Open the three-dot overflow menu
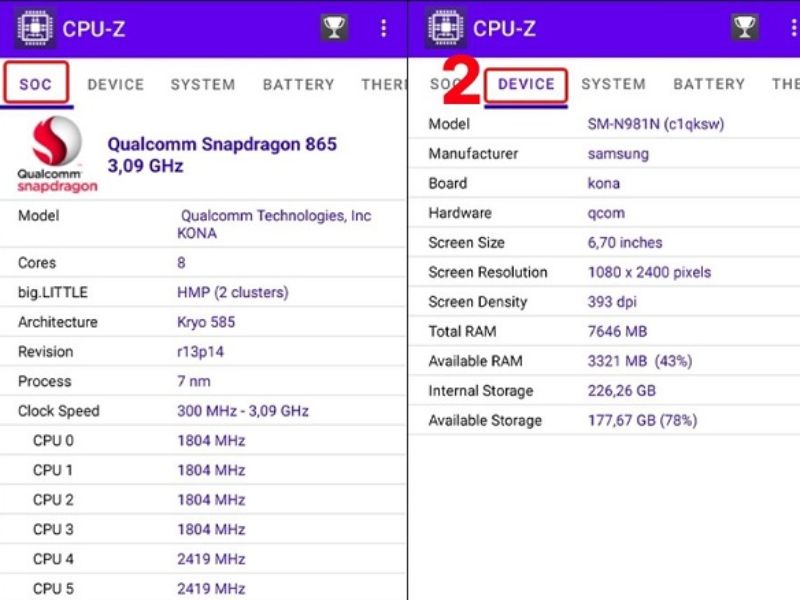This screenshot has height=600, width=800. tap(384, 29)
